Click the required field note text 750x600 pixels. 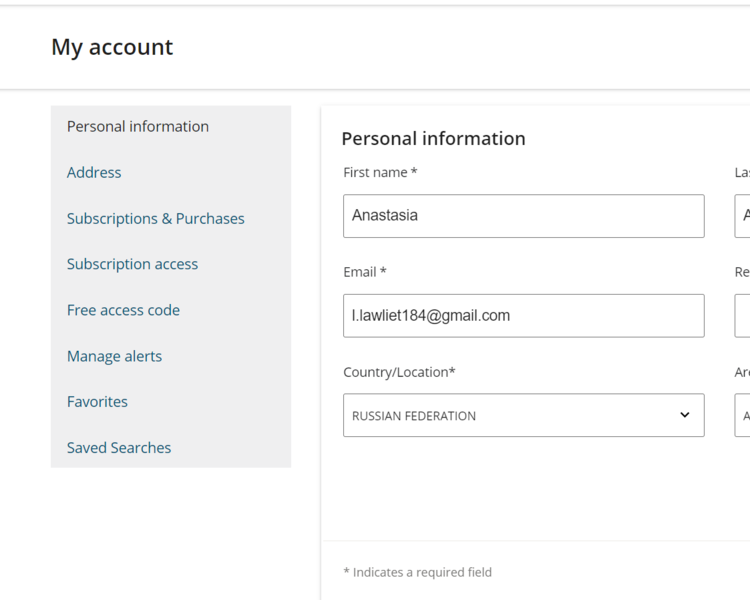(x=417, y=572)
